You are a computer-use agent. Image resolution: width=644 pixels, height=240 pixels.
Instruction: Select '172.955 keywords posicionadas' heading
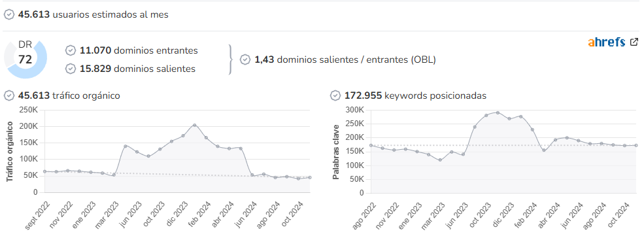[x=416, y=95]
